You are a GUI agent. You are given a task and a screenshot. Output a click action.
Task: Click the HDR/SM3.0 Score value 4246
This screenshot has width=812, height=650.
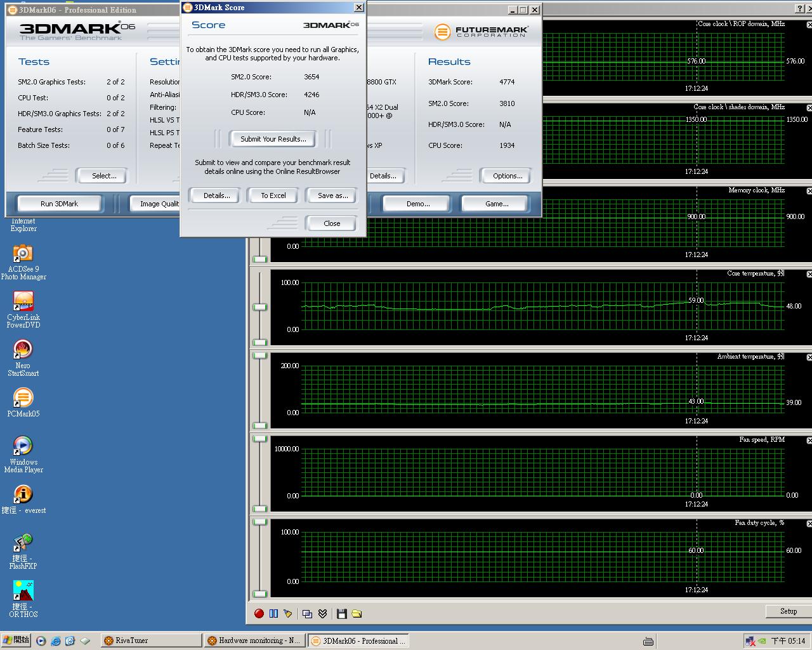[311, 95]
